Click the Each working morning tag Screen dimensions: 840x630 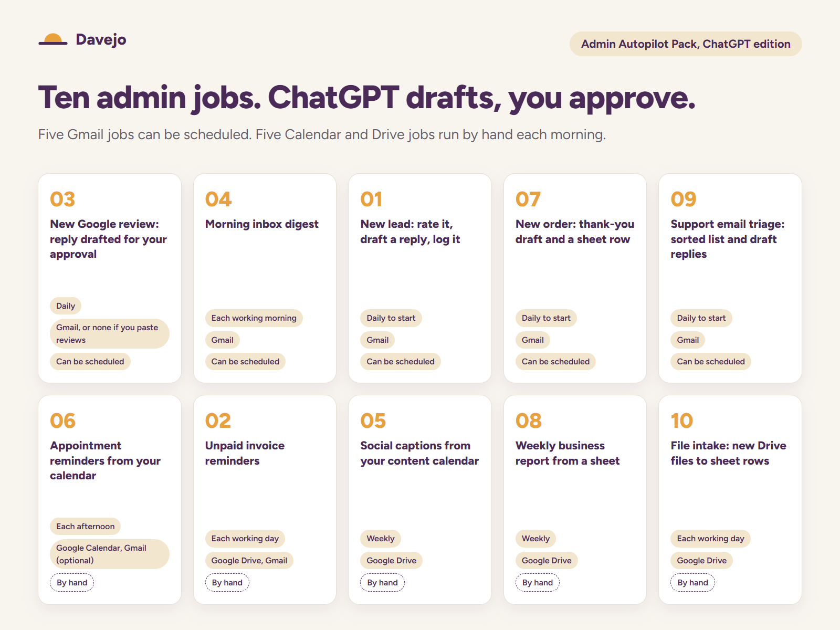coord(254,318)
